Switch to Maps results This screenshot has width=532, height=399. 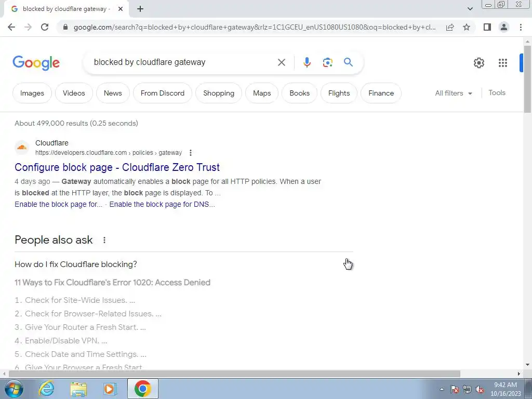(262, 93)
